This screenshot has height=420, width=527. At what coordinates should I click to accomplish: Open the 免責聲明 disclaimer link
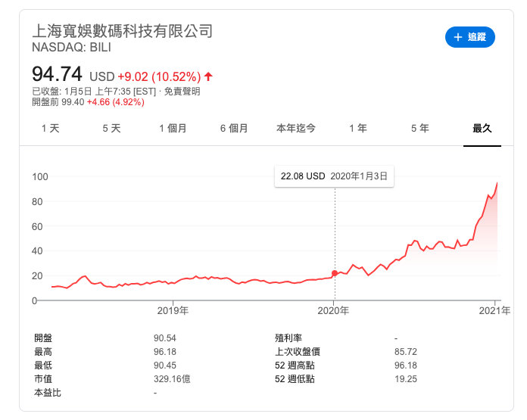pos(182,92)
